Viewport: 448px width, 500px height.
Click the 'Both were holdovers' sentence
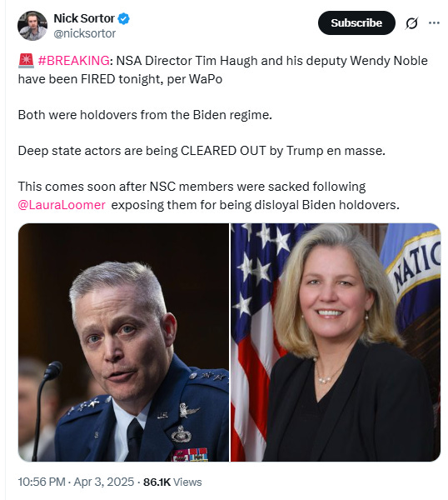pyautogui.click(x=145, y=115)
